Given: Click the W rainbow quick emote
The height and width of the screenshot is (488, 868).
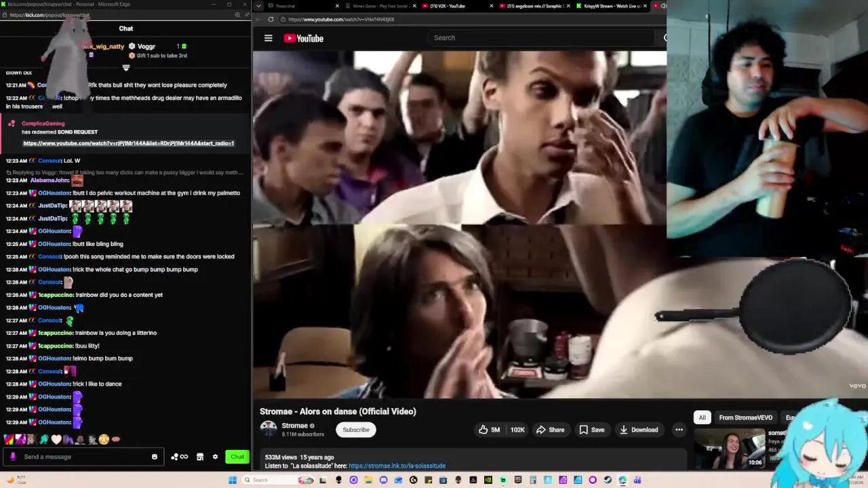Looking at the screenshot, I should 7,439.
